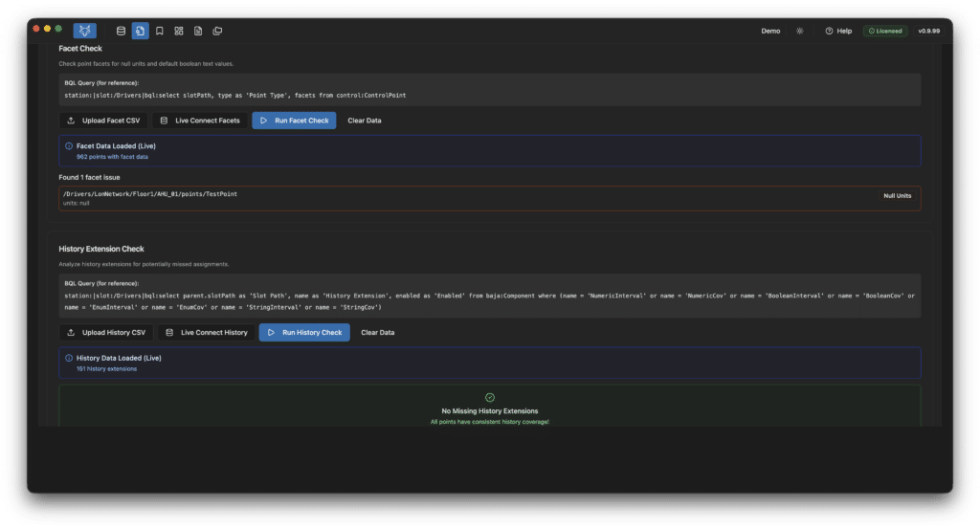Click the Facet Check heading

click(80, 48)
